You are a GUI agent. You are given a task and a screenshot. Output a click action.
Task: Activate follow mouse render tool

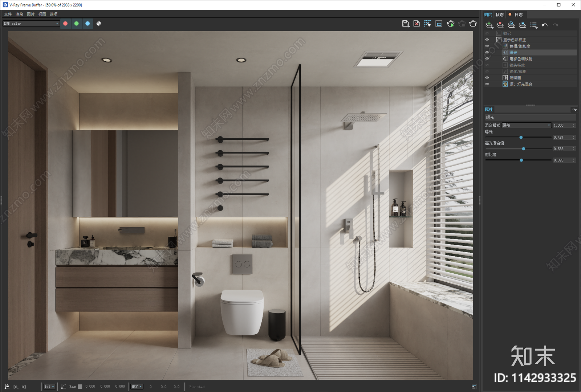[x=428, y=24]
